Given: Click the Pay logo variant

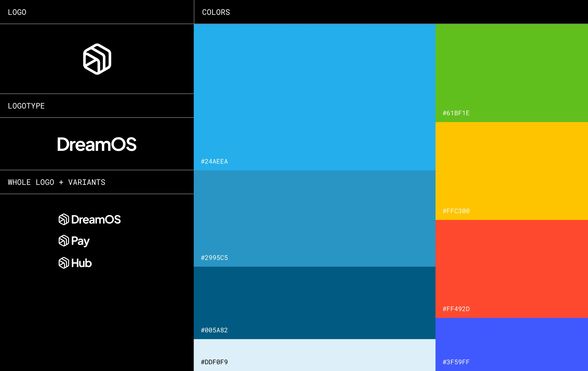Looking at the screenshot, I should 74,241.
